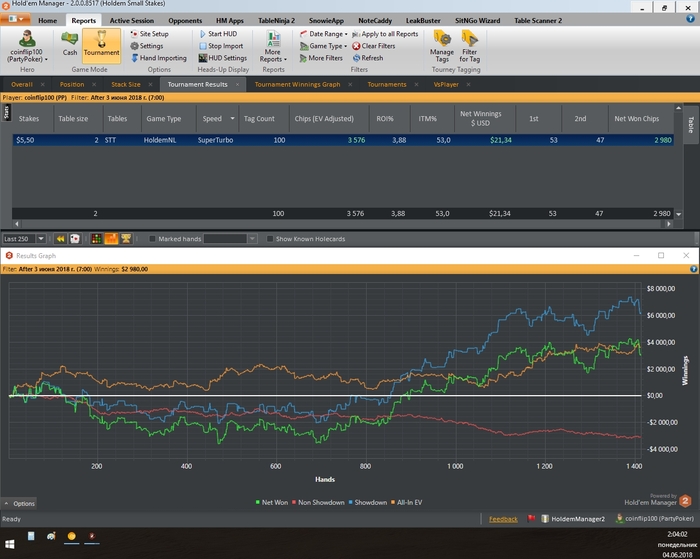
Task: Open the ribbon Settings gear option
Action: pos(146,46)
